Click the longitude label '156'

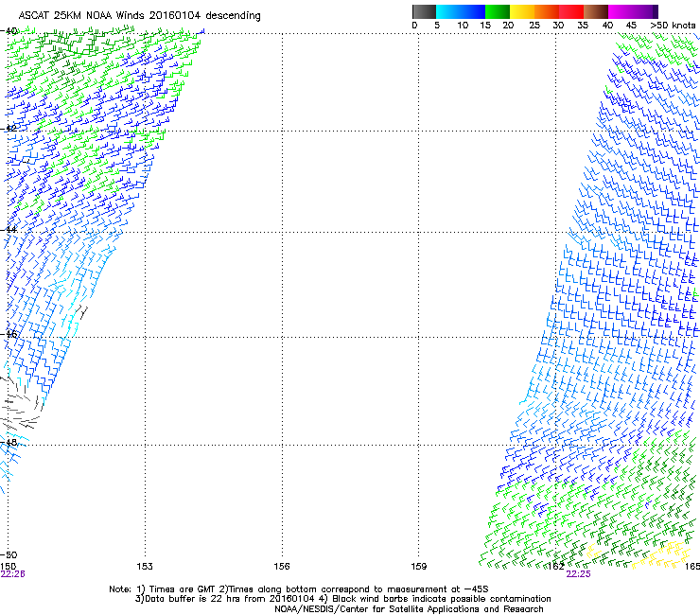(282, 567)
